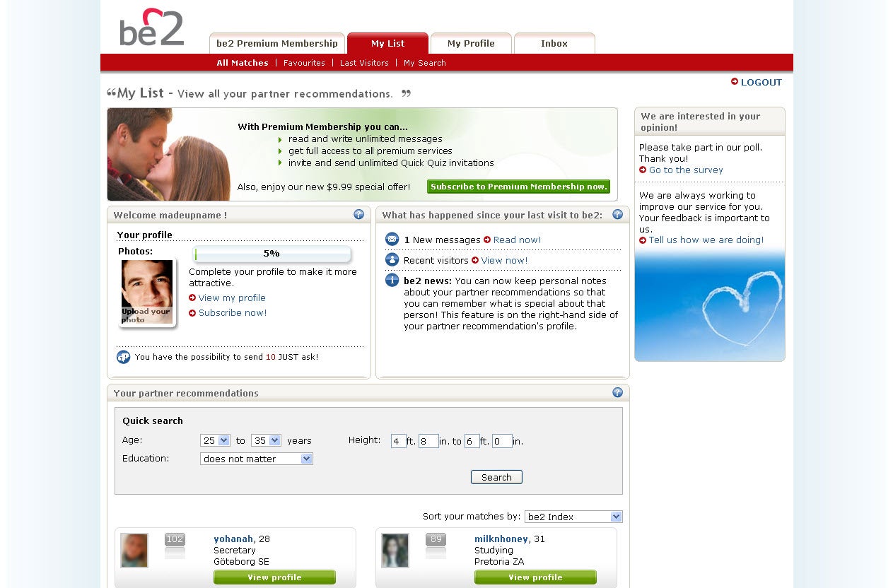This screenshot has height=588, width=893.
Task: Click 'Pretoria ZA' location text
Action: click(499, 562)
